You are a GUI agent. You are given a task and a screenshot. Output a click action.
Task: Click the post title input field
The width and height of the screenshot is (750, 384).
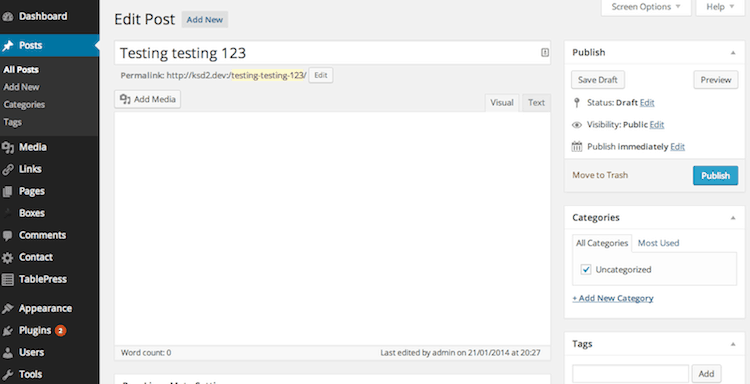click(332, 53)
